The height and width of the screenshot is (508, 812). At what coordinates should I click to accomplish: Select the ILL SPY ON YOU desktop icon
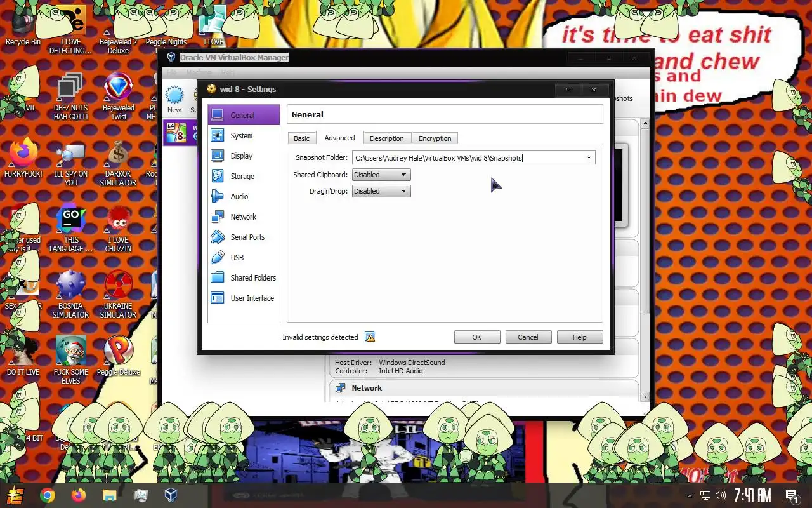click(x=70, y=163)
